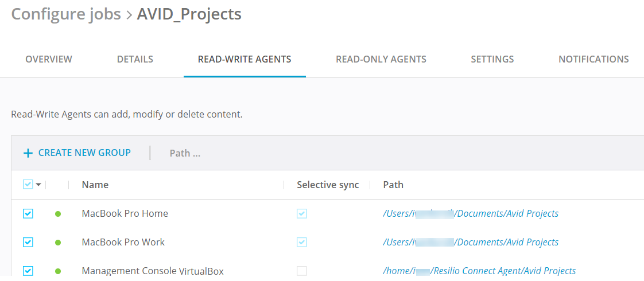
Task: Open MacBook Pro Home Avid Projects path
Action: pyautogui.click(x=471, y=213)
